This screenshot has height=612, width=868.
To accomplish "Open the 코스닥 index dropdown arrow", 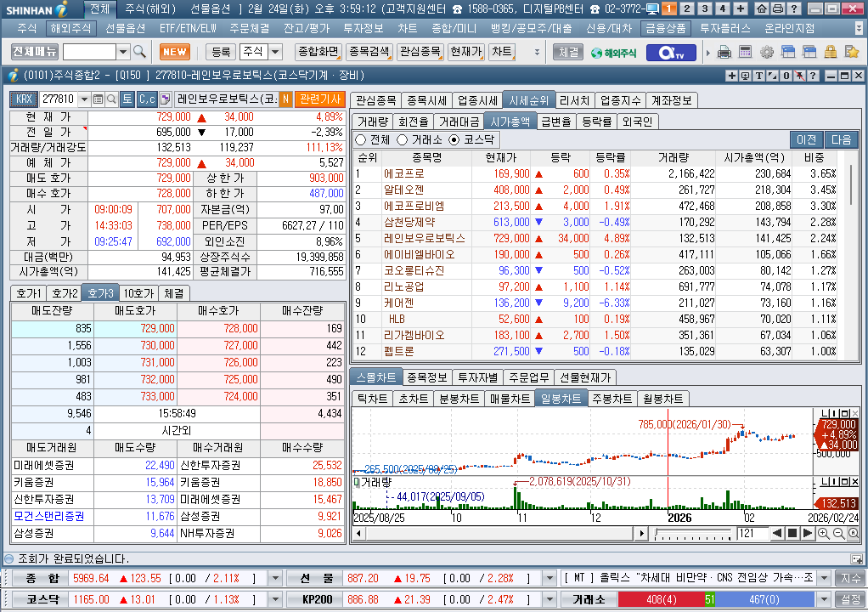I will pyautogui.click(x=275, y=599).
